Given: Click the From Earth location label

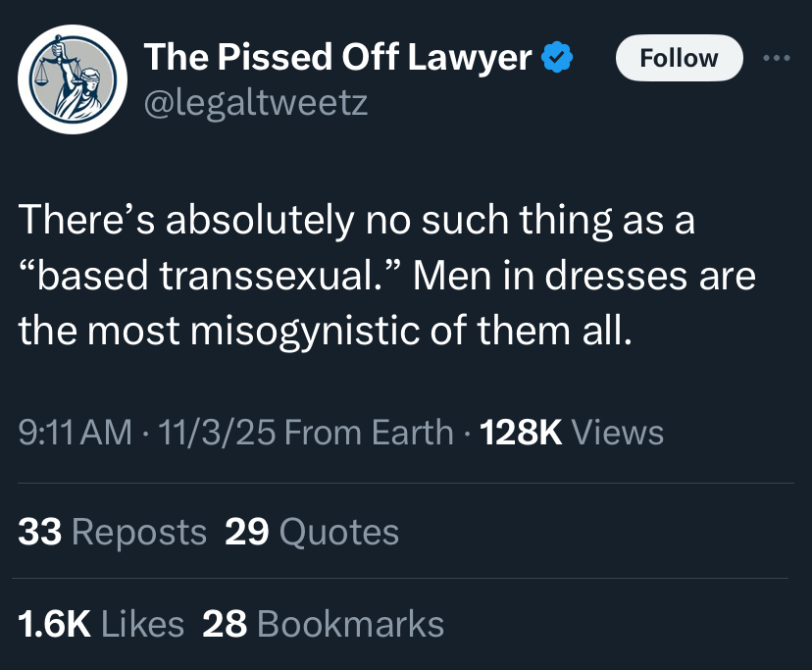Looking at the screenshot, I should tap(369, 433).
